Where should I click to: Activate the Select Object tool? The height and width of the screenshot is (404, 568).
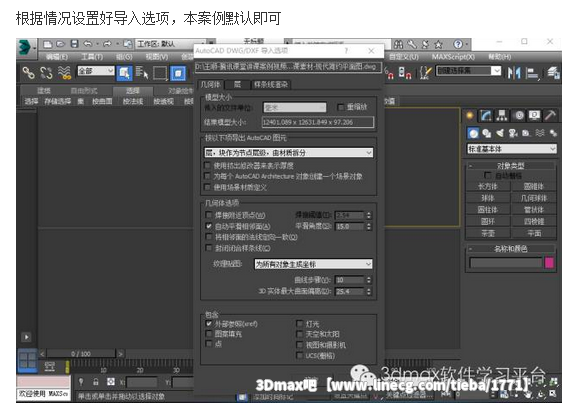(x=124, y=73)
